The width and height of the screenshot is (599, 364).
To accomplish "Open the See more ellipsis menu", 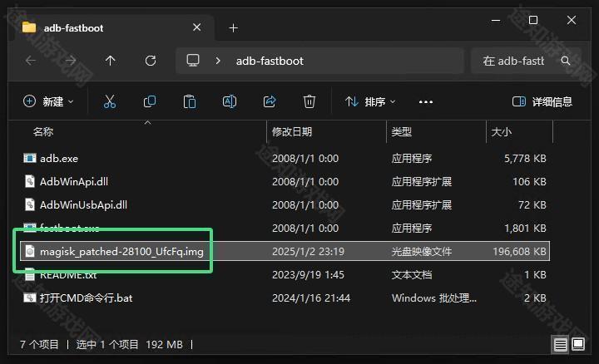I will (426, 102).
